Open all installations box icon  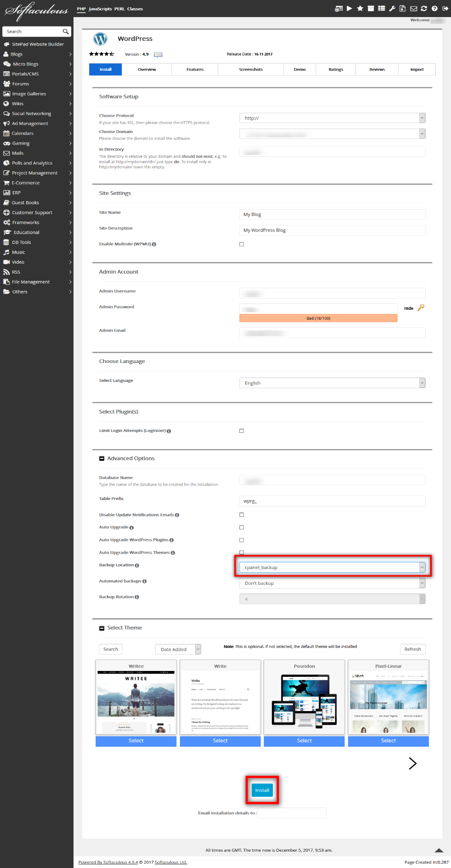(371, 9)
